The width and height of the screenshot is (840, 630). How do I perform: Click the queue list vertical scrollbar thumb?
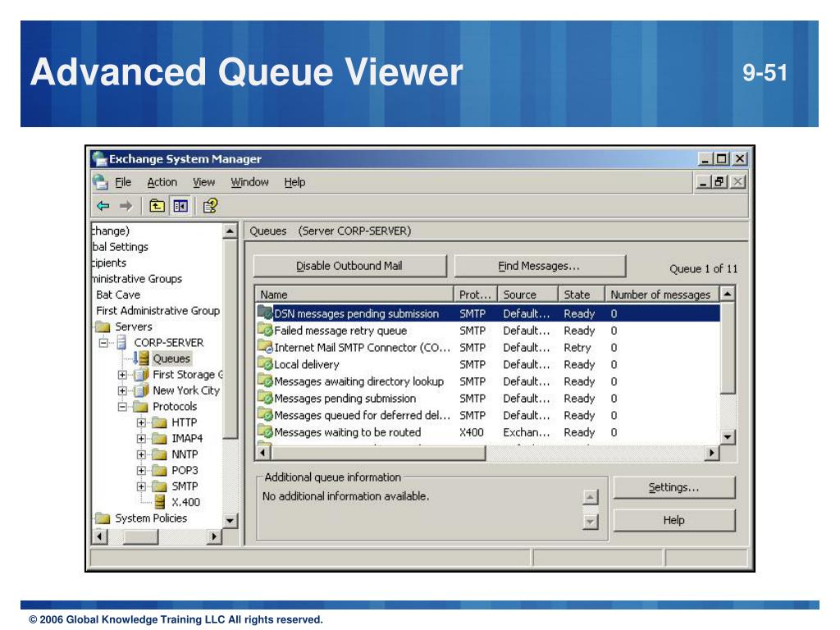(x=728, y=348)
